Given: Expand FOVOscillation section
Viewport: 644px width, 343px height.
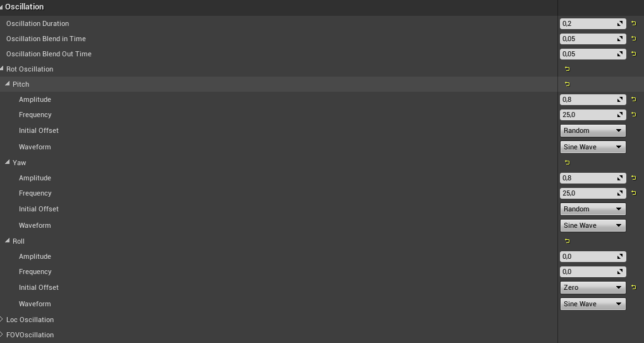Looking at the screenshot, I should (x=2, y=335).
